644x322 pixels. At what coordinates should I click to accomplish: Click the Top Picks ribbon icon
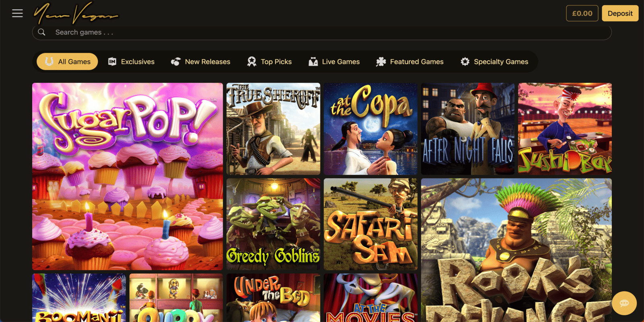252,62
